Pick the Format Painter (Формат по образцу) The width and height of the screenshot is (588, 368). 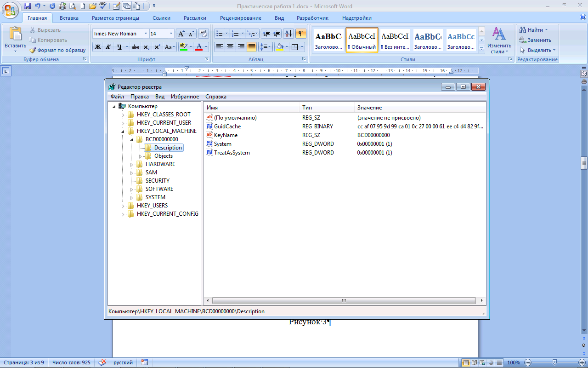57,50
